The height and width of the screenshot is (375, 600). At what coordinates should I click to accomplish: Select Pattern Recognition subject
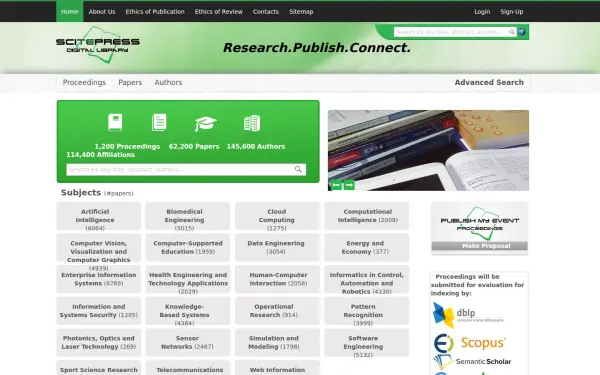(367, 311)
